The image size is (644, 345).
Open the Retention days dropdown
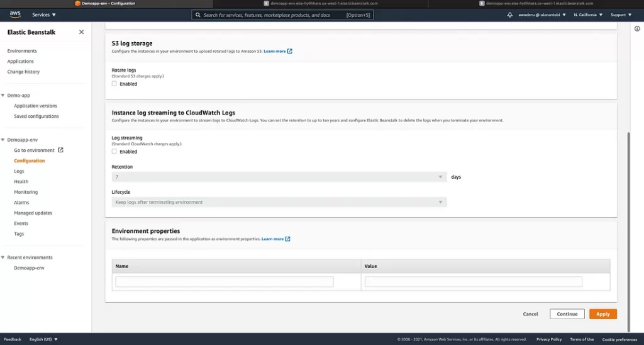pyautogui.click(x=279, y=178)
